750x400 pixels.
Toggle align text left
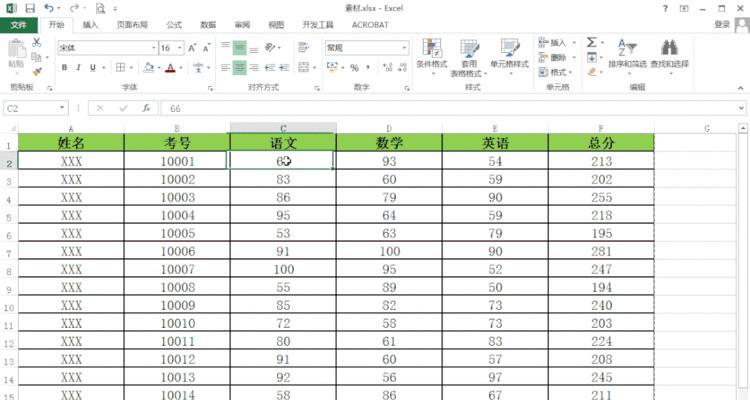(x=225, y=67)
